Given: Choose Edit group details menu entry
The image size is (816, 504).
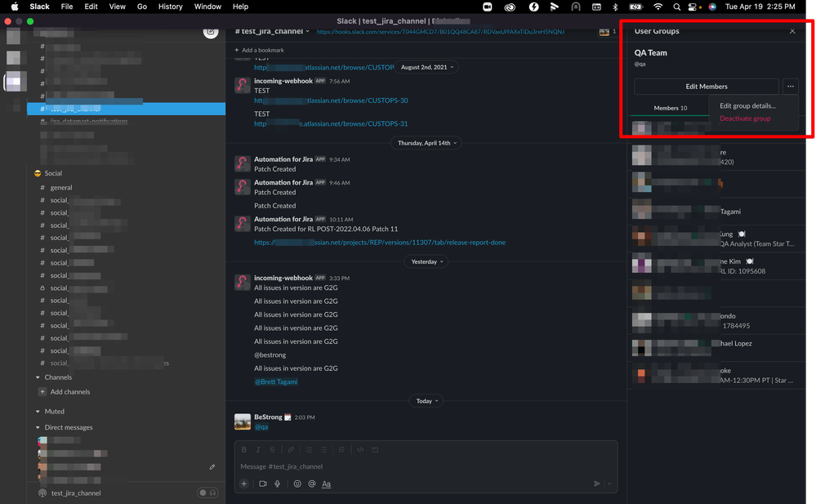Looking at the screenshot, I should 748,105.
